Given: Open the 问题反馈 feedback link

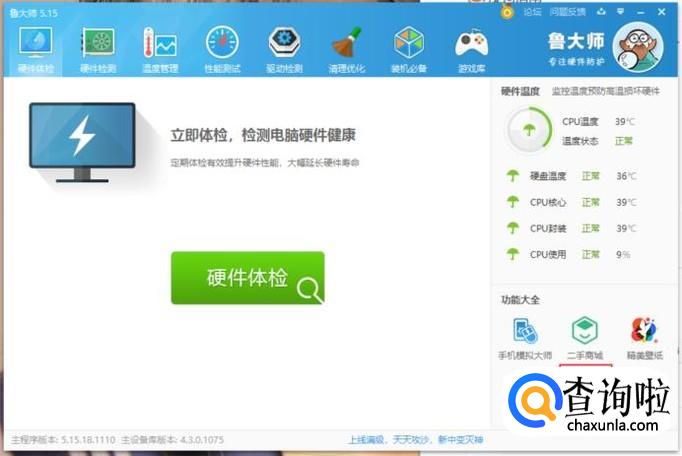Looking at the screenshot, I should (567, 12).
